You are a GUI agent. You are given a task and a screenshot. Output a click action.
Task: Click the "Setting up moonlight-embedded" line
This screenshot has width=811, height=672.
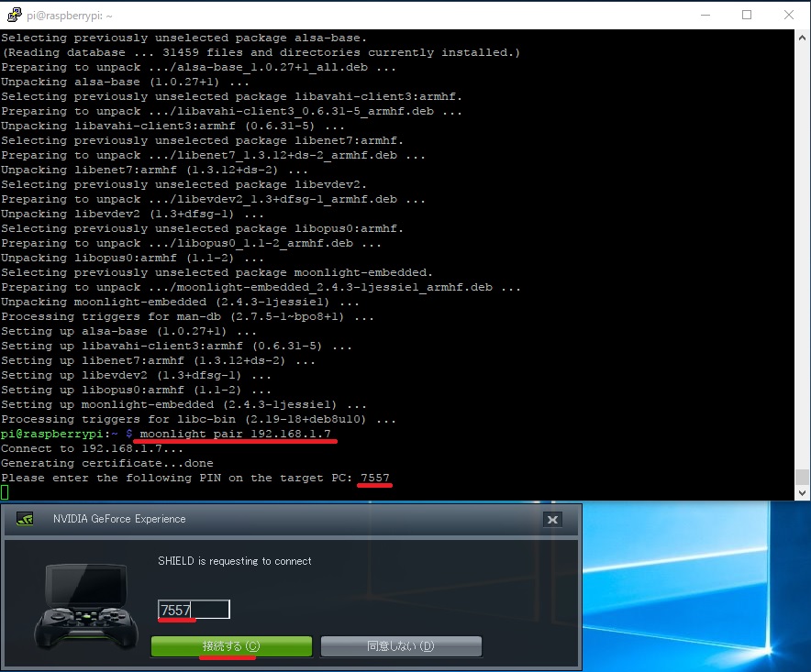pos(183,404)
